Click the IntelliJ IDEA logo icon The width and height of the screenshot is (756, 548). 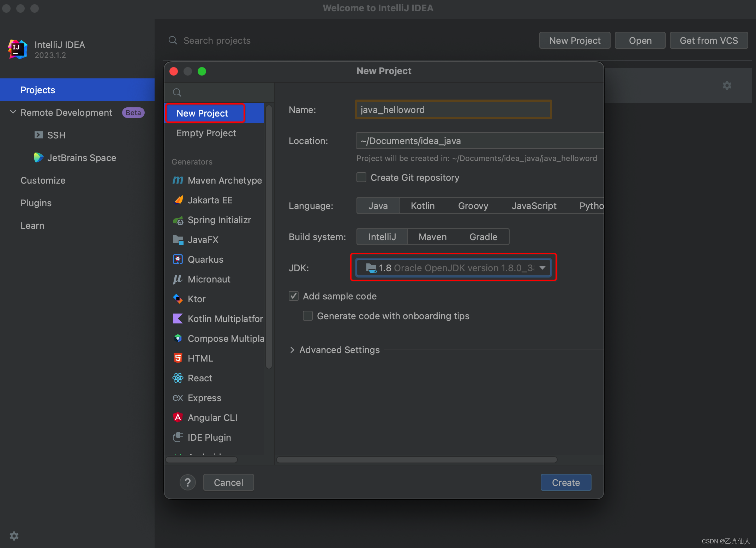pos(18,49)
